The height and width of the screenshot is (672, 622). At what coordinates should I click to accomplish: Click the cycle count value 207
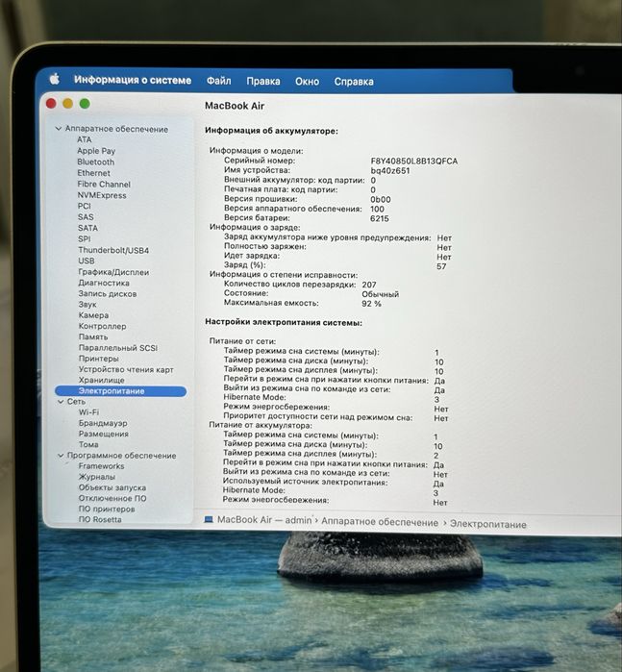[369, 285]
